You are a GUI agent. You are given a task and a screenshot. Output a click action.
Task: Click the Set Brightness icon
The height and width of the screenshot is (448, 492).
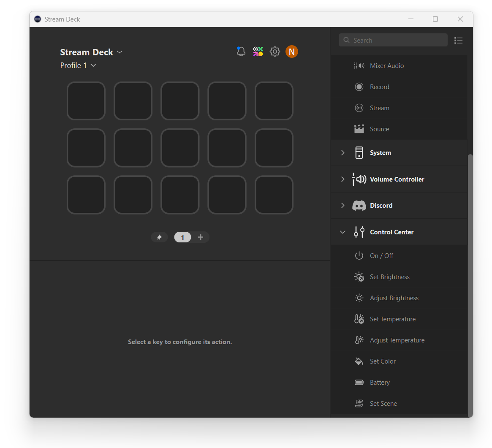pos(359,277)
